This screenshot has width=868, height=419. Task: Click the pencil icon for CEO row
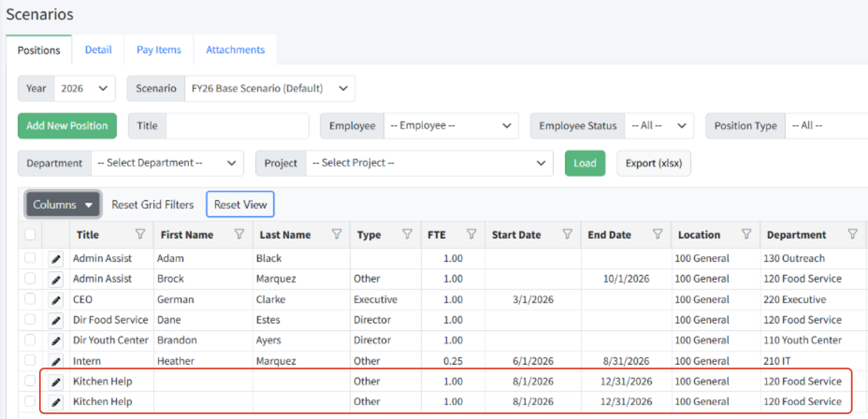pyautogui.click(x=56, y=300)
